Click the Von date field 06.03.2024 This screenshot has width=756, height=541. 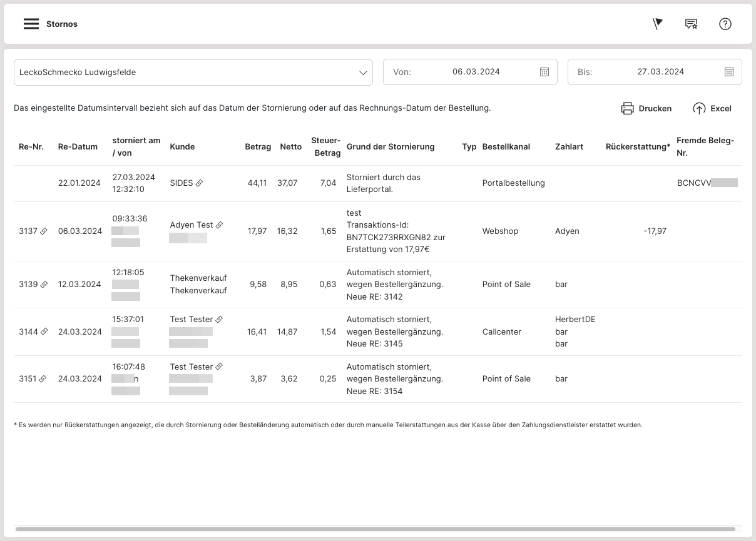coord(476,72)
